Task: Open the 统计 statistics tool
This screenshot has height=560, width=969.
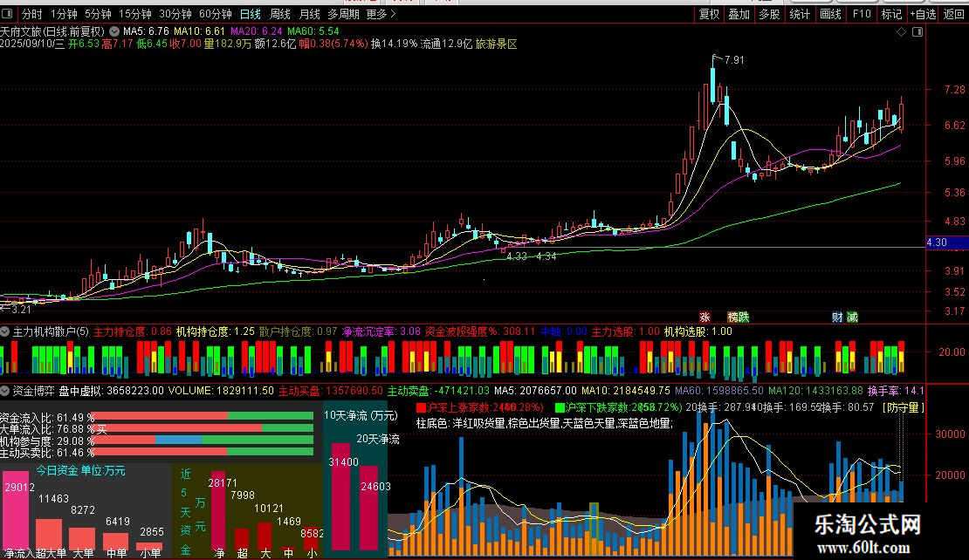Action: pyautogui.click(x=800, y=14)
